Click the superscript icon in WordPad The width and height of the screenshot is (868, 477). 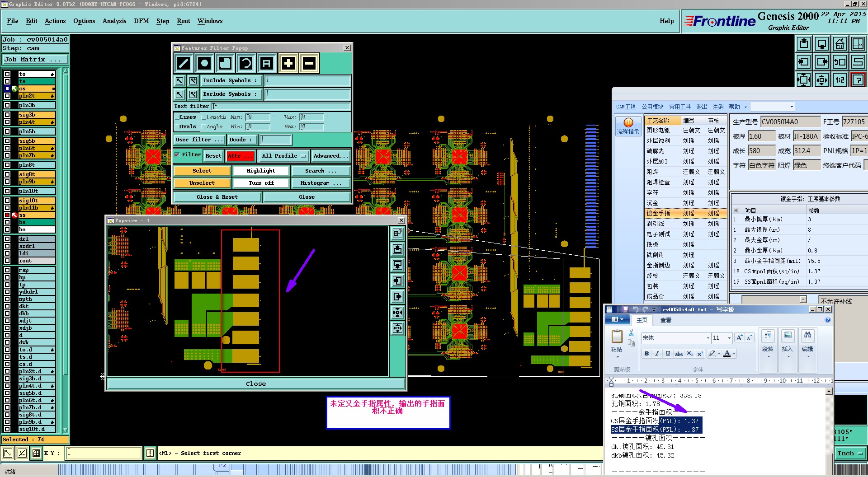click(x=700, y=354)
